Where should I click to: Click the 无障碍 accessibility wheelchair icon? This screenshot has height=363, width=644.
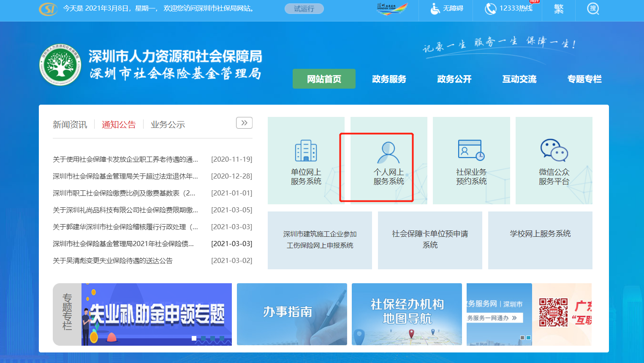(435, 9)
